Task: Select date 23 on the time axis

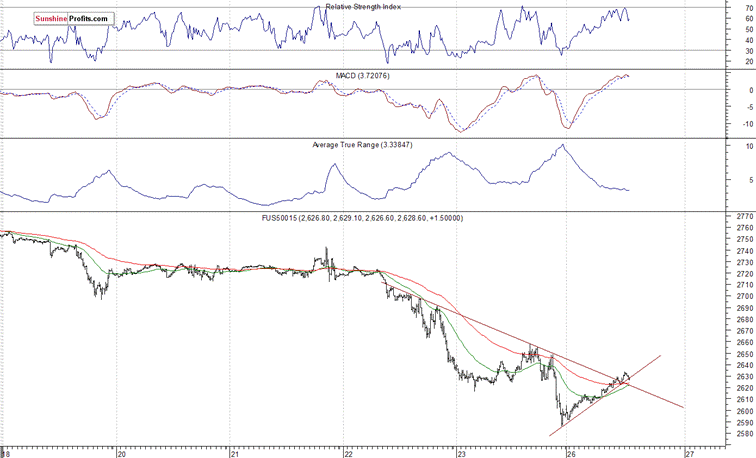Action: [459, 451]
